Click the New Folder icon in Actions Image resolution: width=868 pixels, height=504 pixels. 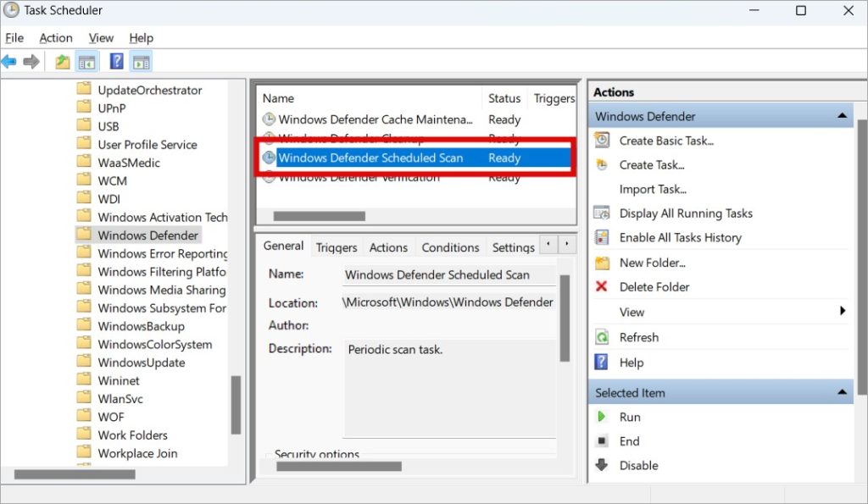coord(602,263)
